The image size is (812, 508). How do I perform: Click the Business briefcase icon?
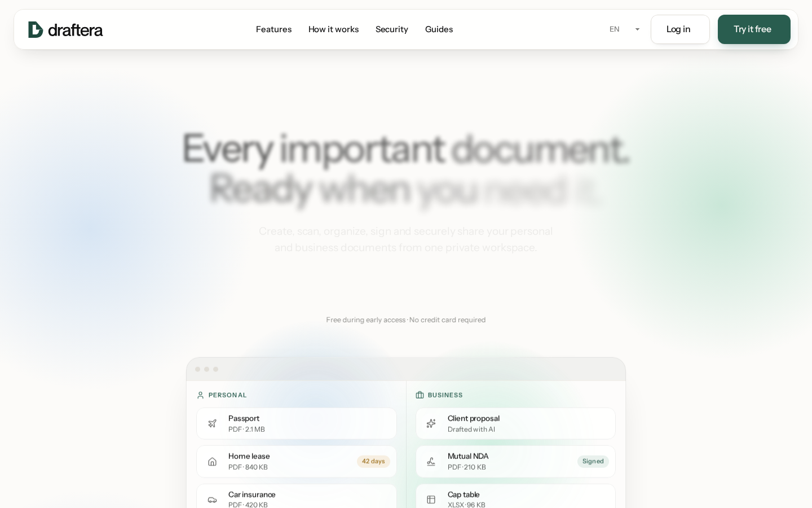pyautogui.click(x=420, y=395)
